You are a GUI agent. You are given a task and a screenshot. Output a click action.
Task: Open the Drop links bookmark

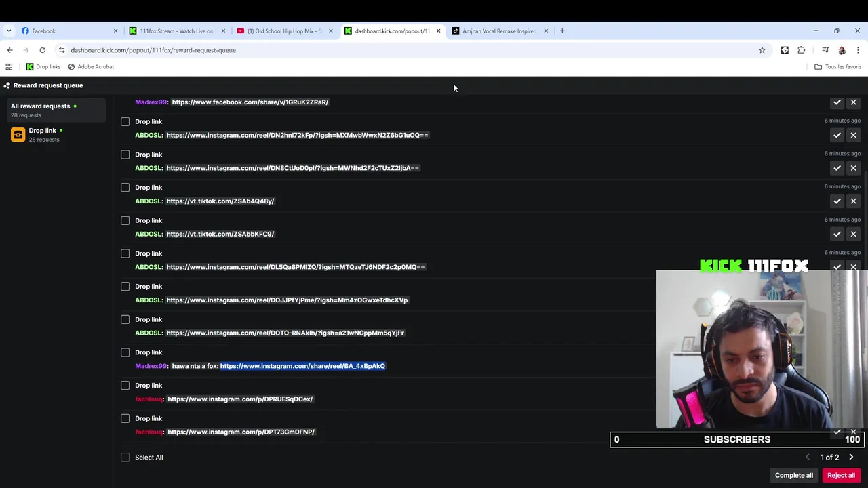pyautogui.click(x=43, y=67)
